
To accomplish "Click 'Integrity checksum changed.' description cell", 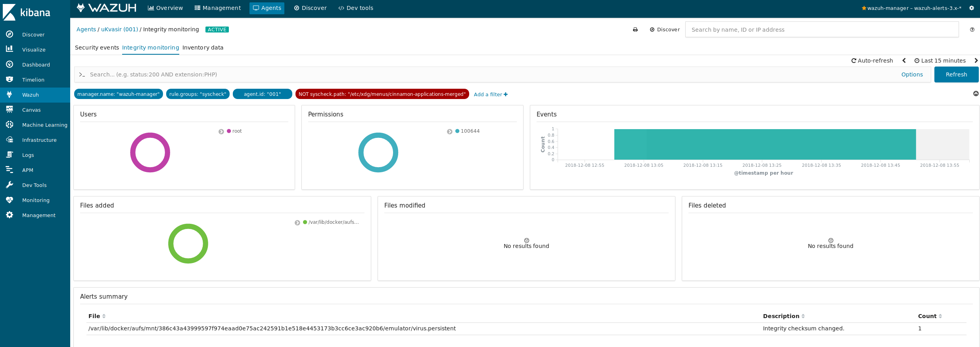I will 804,328.
